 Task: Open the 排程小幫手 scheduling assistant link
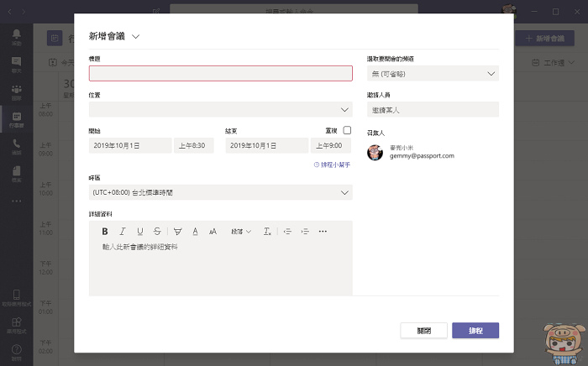[x=332, y=165]
